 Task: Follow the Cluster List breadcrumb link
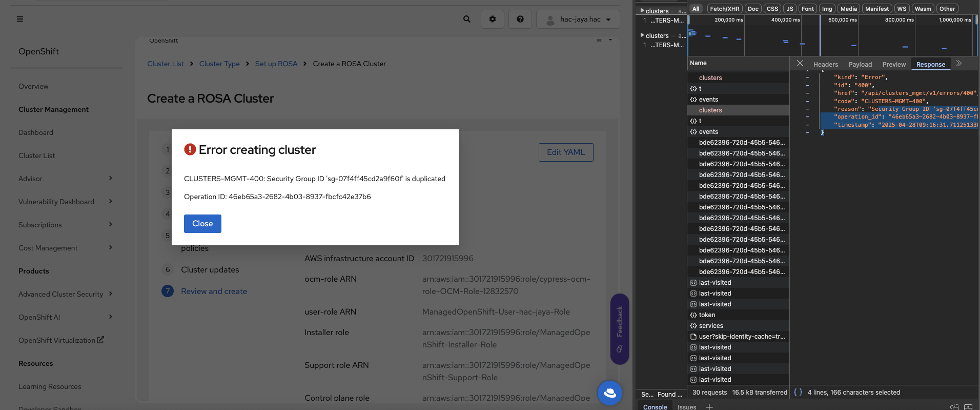pos(166,64)
